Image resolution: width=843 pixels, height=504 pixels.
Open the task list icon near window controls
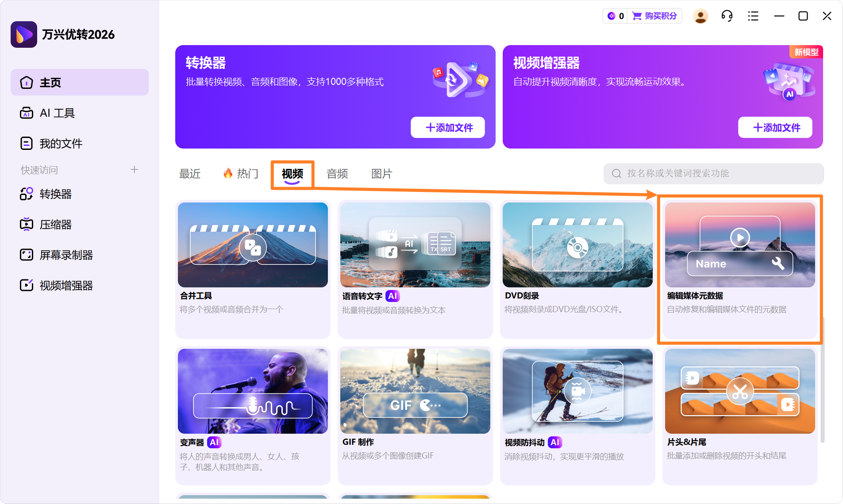click(753, 15)
